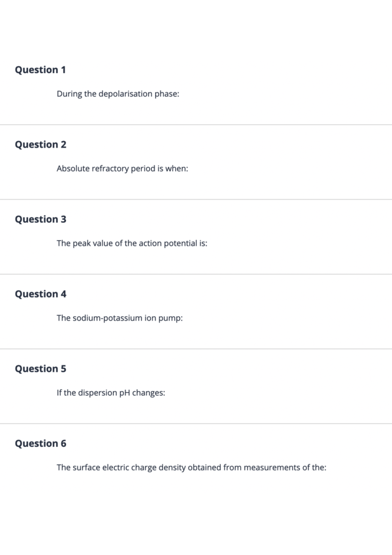
Task: Click the divider line below Question 3
Action: [x=196, y=274]
